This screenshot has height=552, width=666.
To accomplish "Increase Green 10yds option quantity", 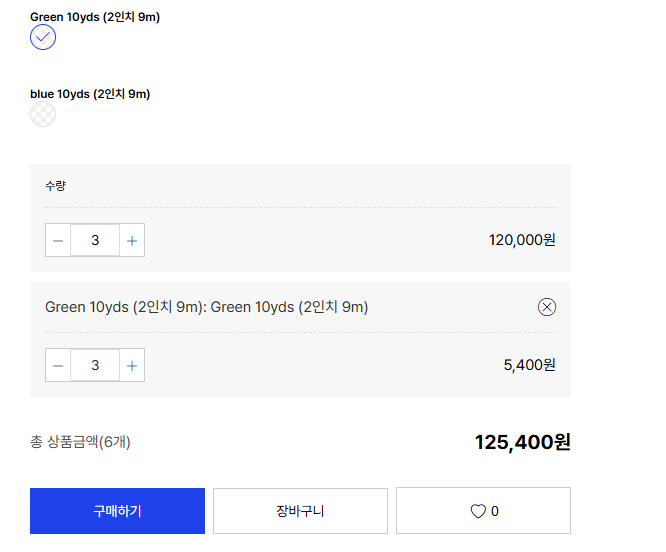I will [x=132, y=365].
